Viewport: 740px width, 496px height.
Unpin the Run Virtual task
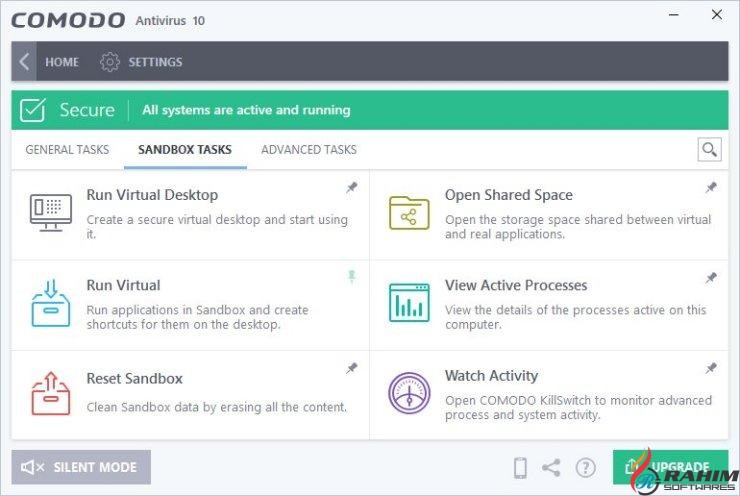(x=352, y=277)
